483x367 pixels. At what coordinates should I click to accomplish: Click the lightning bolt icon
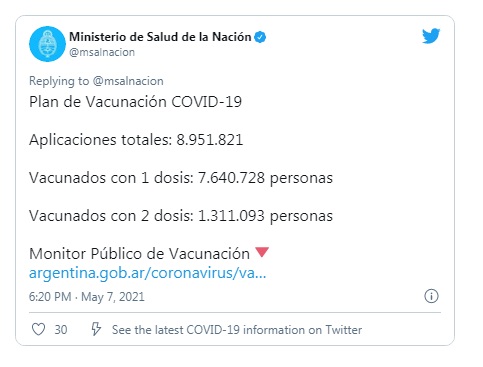[96, 329]
